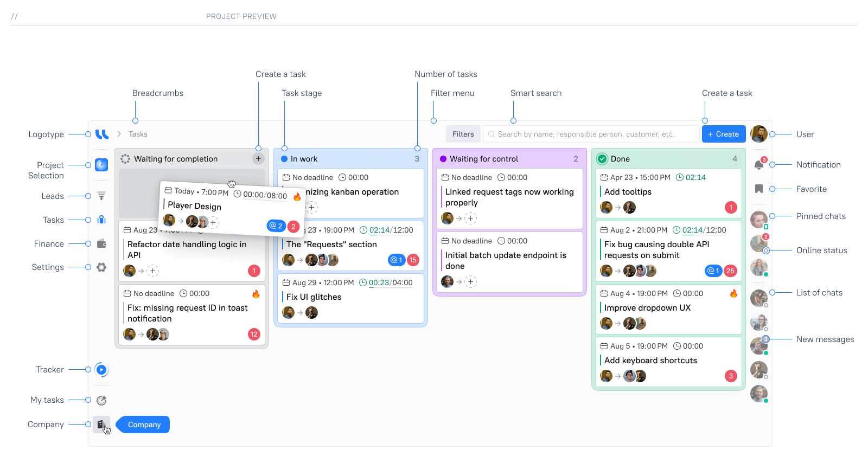Viewport: 868px width, 450px height.
Task: Add task in Waiting for completion column
Action: point(258,159)
